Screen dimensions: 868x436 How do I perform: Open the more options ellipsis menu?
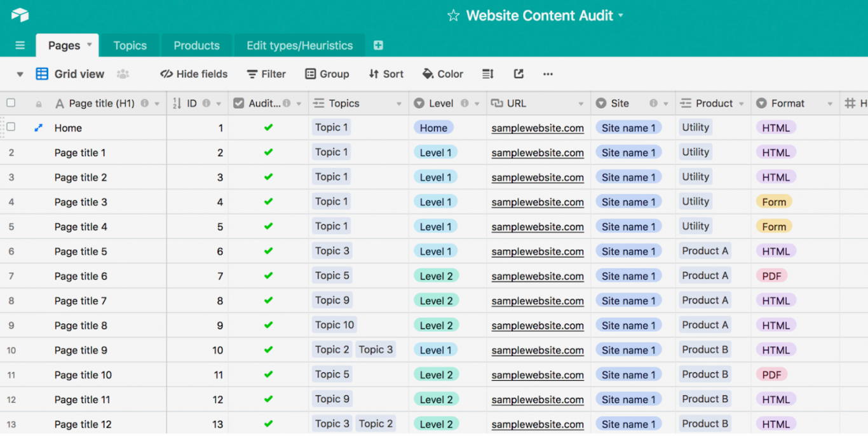click(548, 74)
